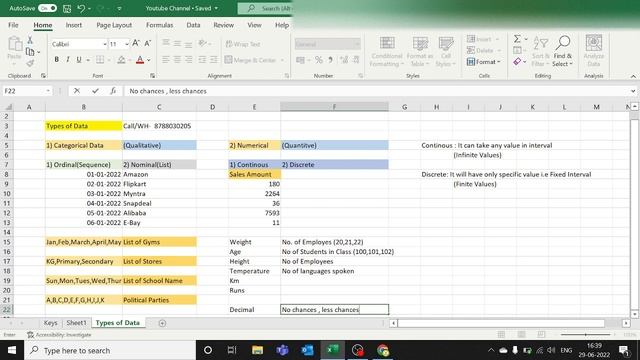Open the number format dropdown
The width and height of the screenshot is (640, 360).
(x=357, y=44)
